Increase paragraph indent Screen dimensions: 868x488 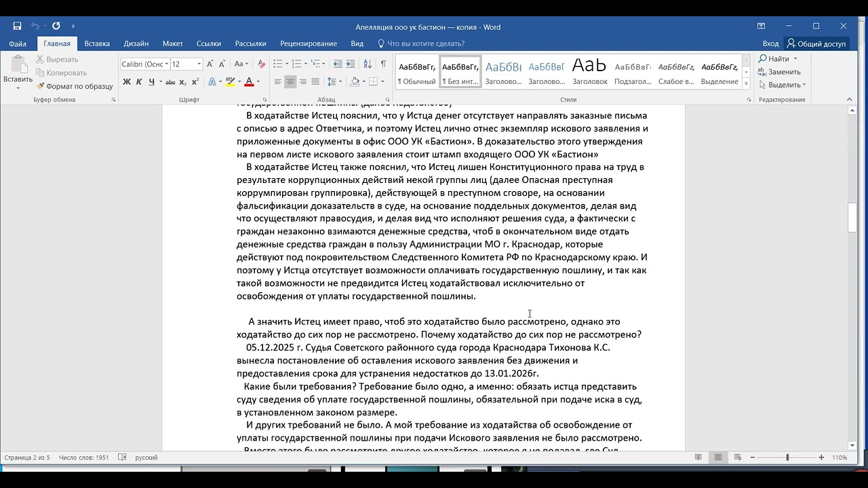tap(351, 64)
